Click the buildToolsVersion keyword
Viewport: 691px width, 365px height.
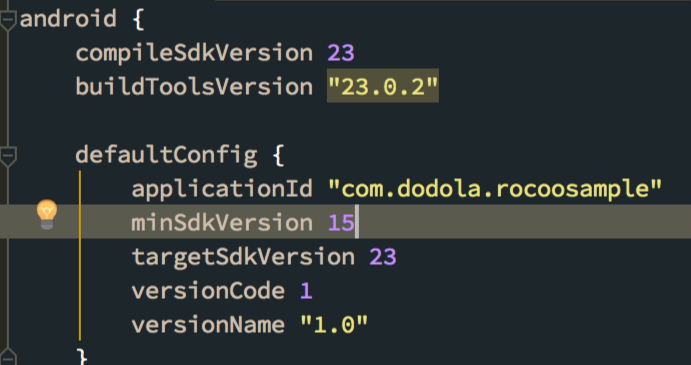tap(194, 86)
